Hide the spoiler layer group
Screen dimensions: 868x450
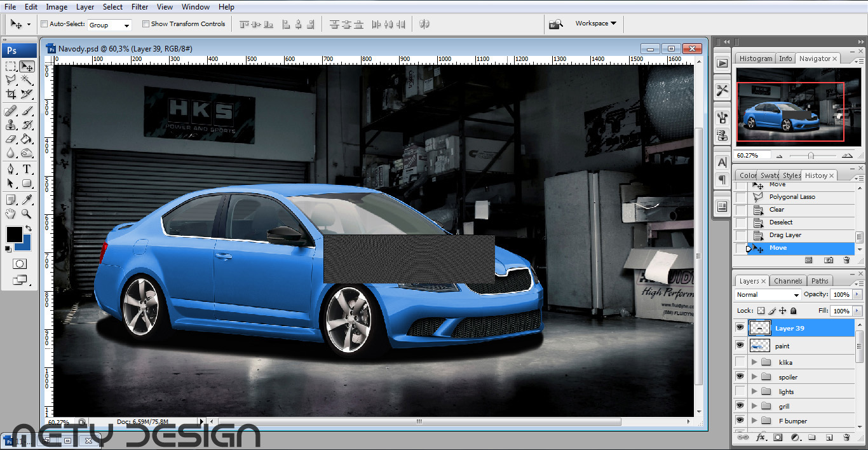pos(740,377)
